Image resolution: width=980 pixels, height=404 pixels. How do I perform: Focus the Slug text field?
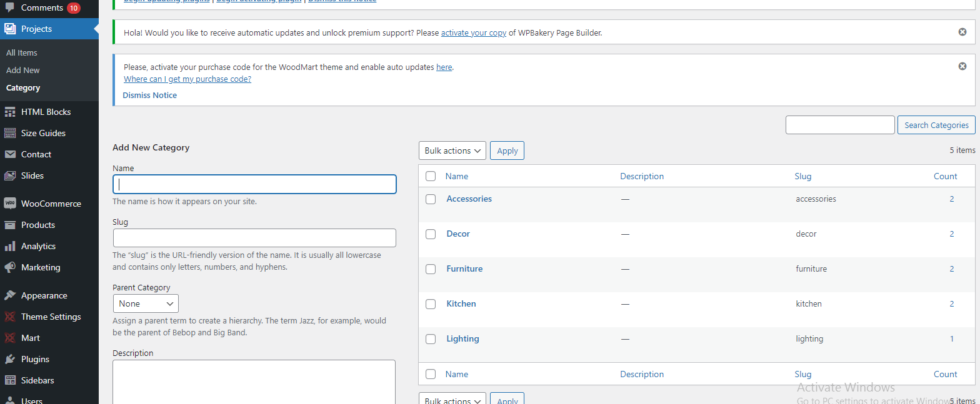tap(254, 238)
